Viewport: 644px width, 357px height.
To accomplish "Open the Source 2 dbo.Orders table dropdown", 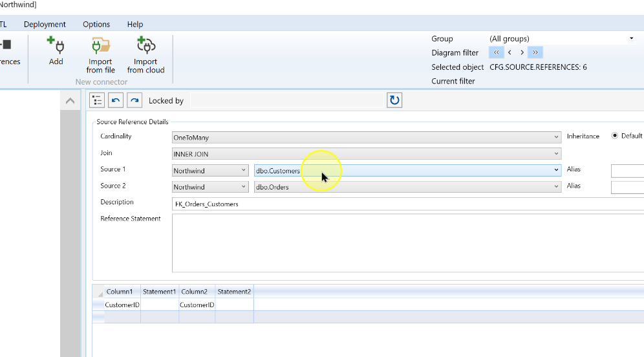I will (x=407, y=187).
